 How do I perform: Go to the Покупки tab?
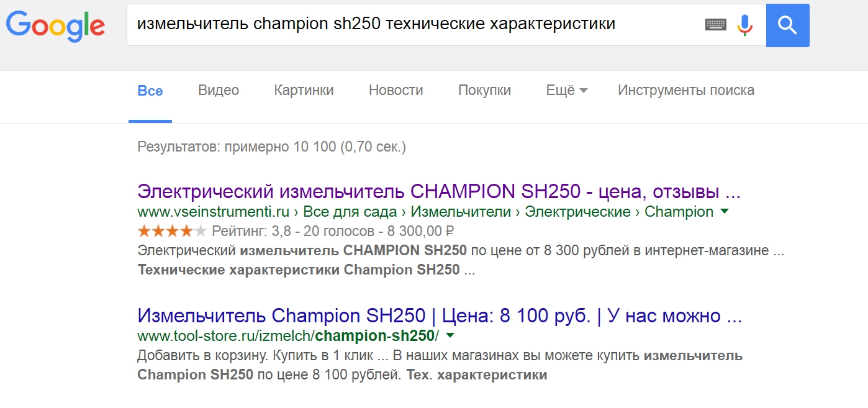tap(484, 91)
